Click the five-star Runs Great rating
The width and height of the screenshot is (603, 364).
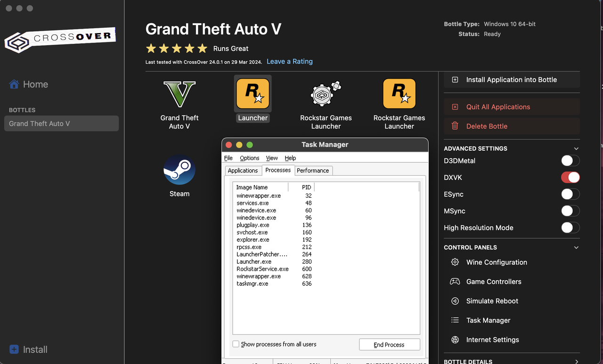coord(177,49)
